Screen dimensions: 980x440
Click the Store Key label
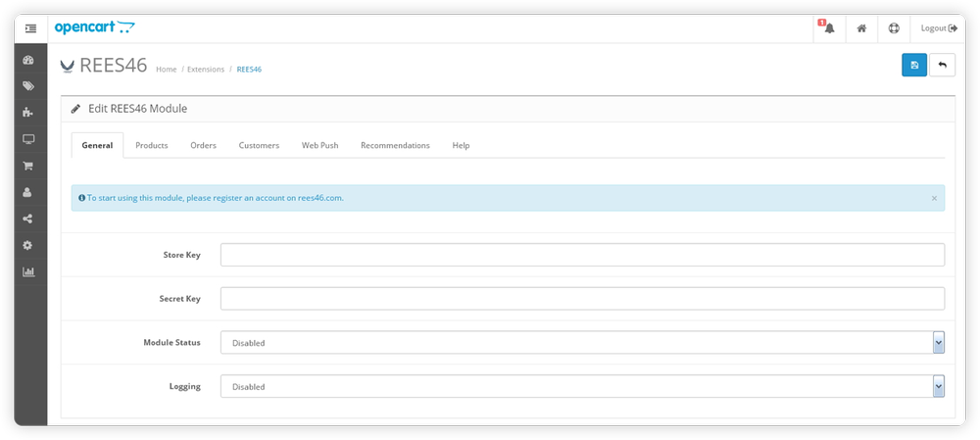182,255
